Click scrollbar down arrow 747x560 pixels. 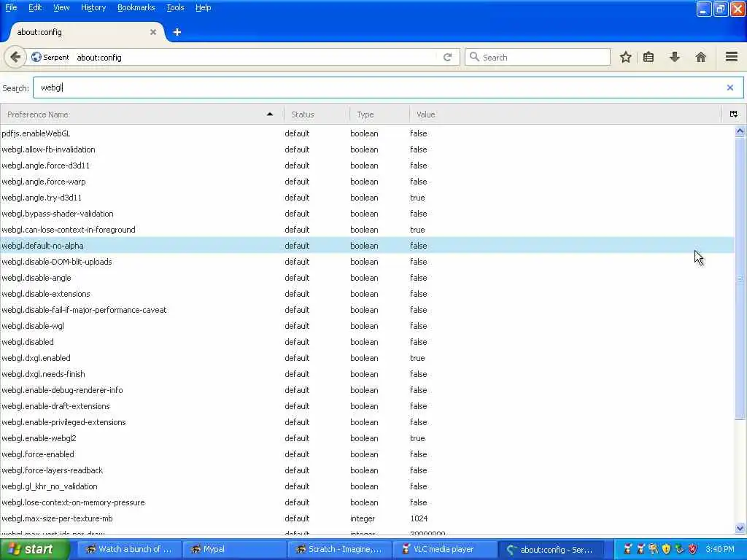(740, 528)
